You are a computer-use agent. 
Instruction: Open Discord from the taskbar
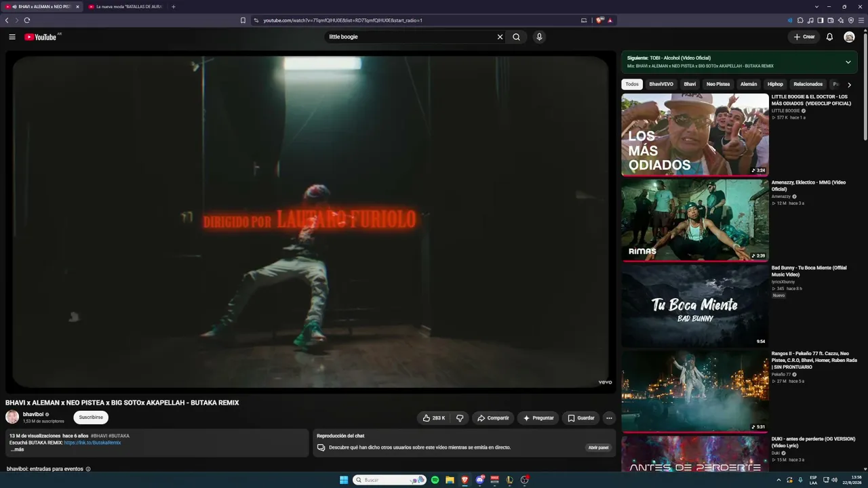click(479, 480)
